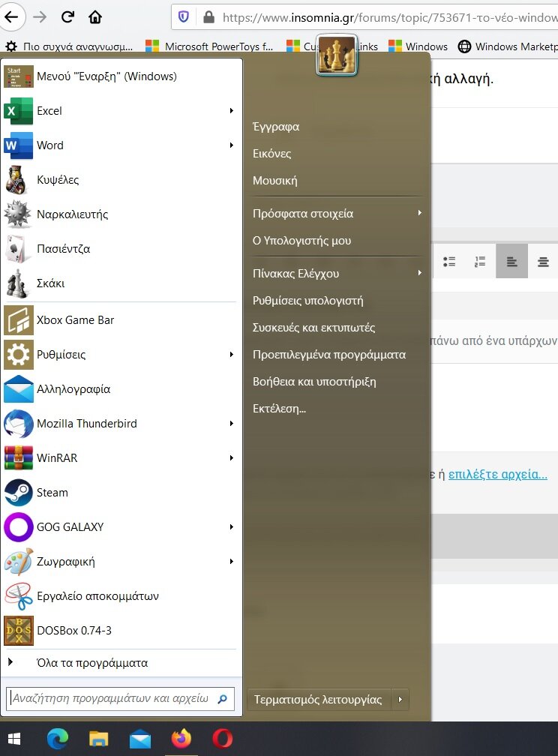This screenshot has height=756, width=558.
Task: Expand the Excel recent files arrow
Action: click(x=232, y=110)
